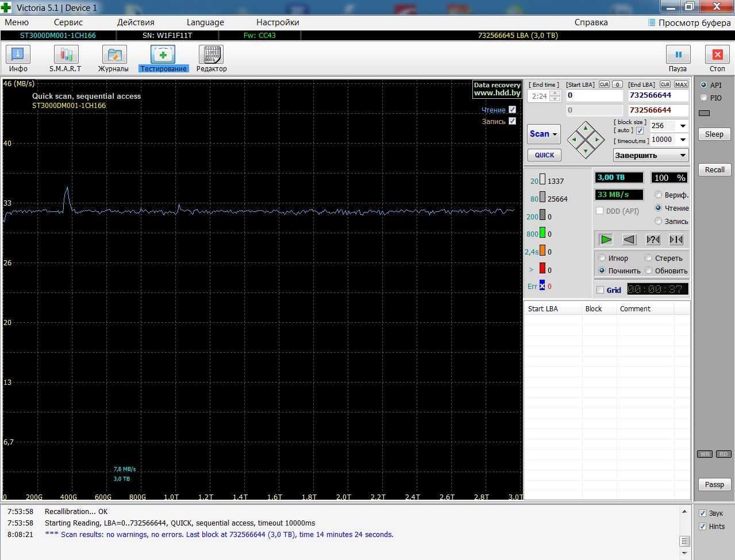The image size is (735, 560).
Task: Select the Стереть error action
Action: [x=649, y=258]
